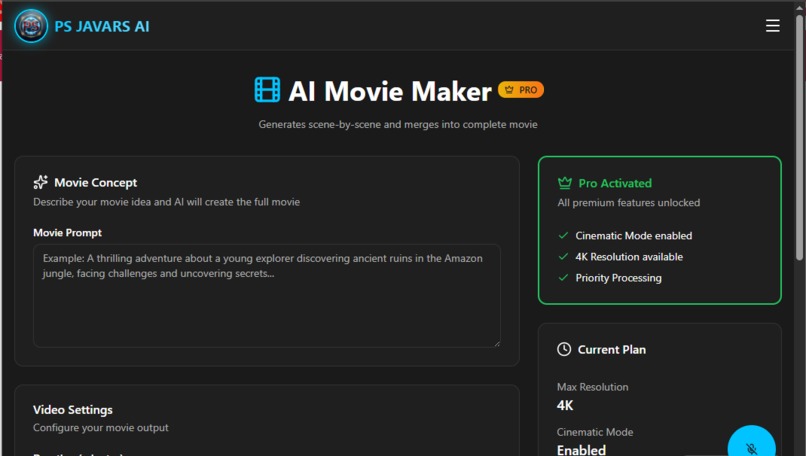Viewport: 806px width, 456px height.
Task: Click the Cinematic Mode label in Current Plan
Action: (595, 432)
